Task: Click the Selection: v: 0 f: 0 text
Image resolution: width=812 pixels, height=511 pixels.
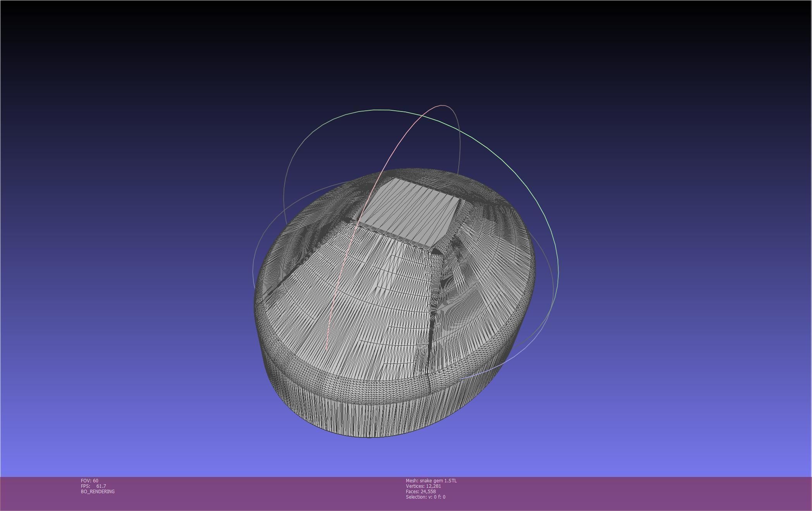Action: [x=425, y=497]
